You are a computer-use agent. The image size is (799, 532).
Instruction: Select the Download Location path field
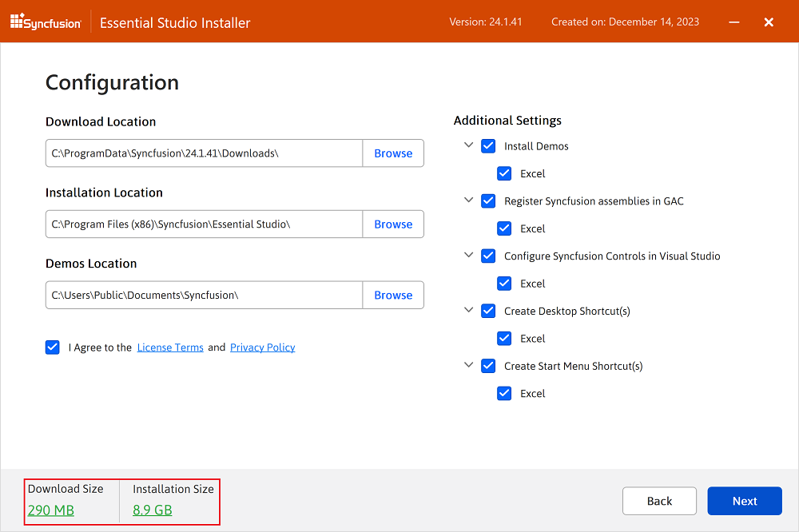204,153
